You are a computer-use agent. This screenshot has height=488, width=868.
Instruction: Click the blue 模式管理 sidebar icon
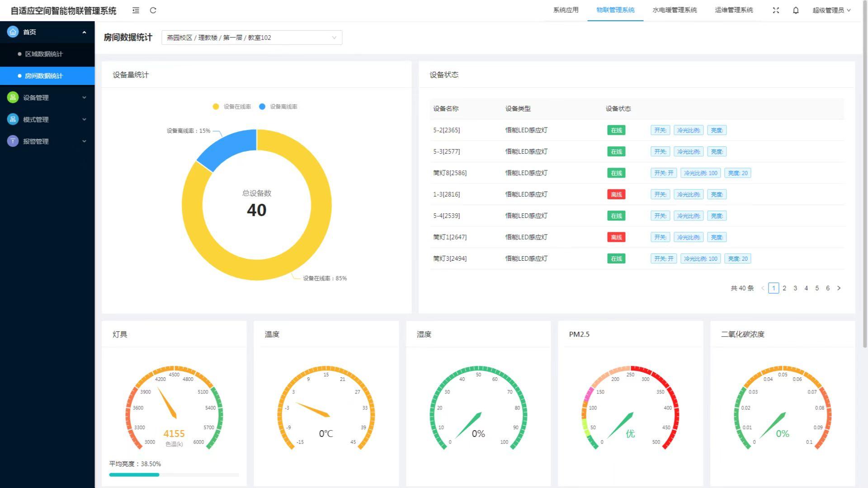(13, 119)
